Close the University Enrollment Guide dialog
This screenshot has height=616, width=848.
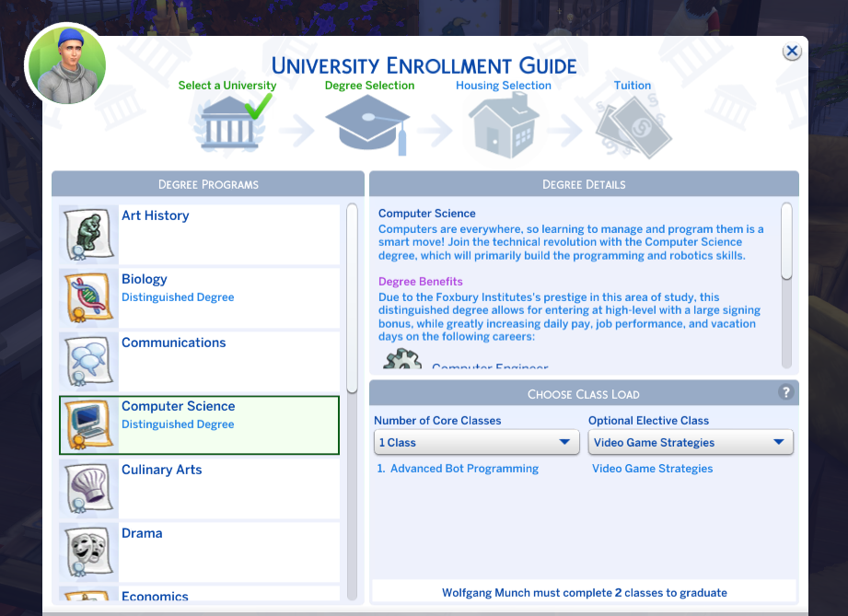point(792,52)
